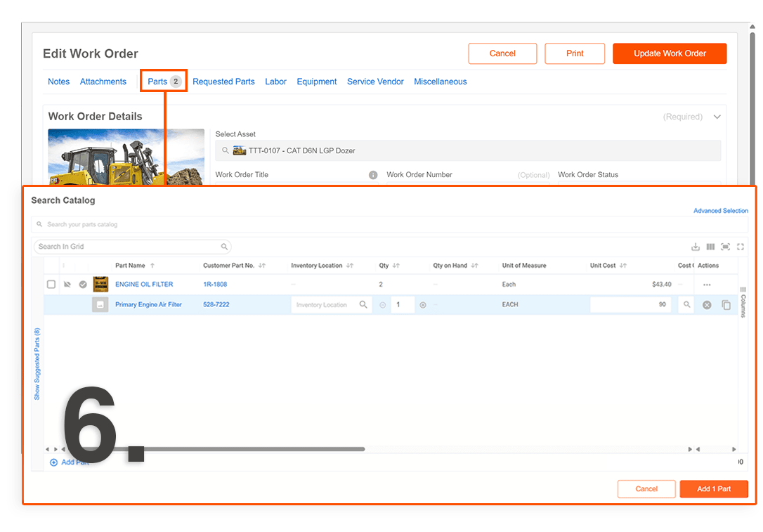
Task: Open the three-dot actions menu for Engine Oil Filter
Action: [x=707, y=285]
